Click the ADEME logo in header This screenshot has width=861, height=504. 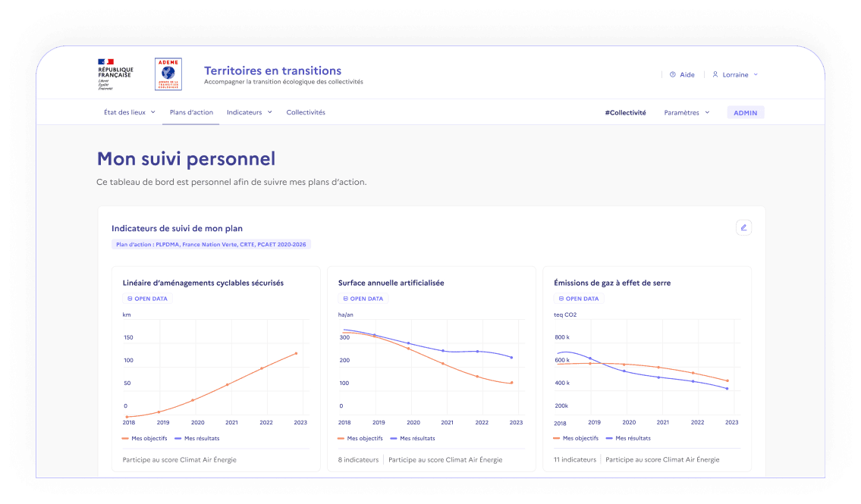(168, 74)
